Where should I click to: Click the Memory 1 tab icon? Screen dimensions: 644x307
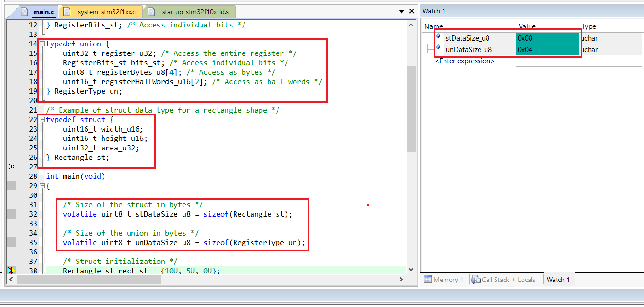coord(427,280)
